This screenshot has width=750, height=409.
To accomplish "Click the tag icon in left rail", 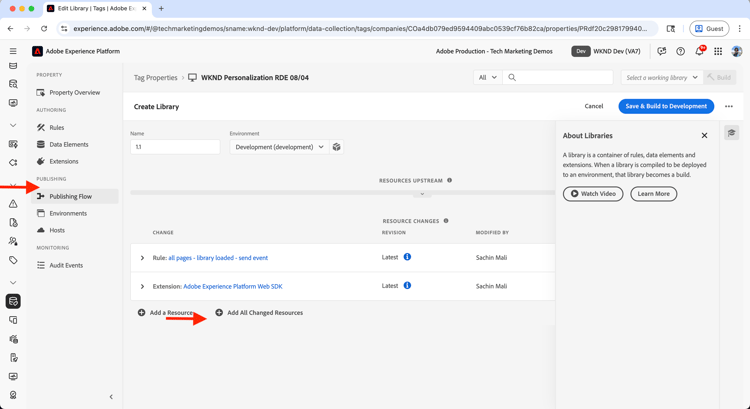I will click(x=13, y=260).
